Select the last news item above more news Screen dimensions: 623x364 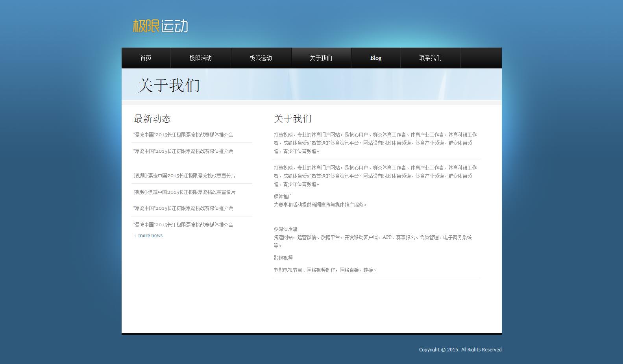[x=183, y=225]
